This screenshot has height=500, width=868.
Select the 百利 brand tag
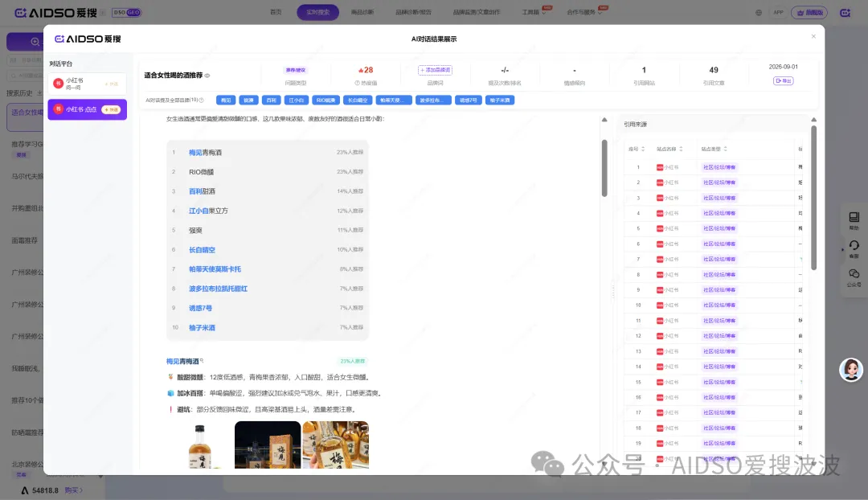click(x=272, y=100)
